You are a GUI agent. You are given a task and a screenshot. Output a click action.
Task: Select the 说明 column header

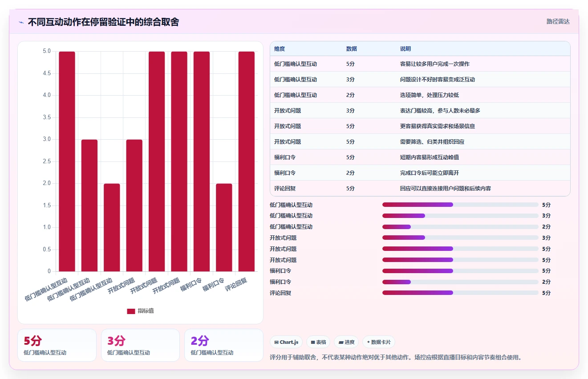tap(406, 48)
